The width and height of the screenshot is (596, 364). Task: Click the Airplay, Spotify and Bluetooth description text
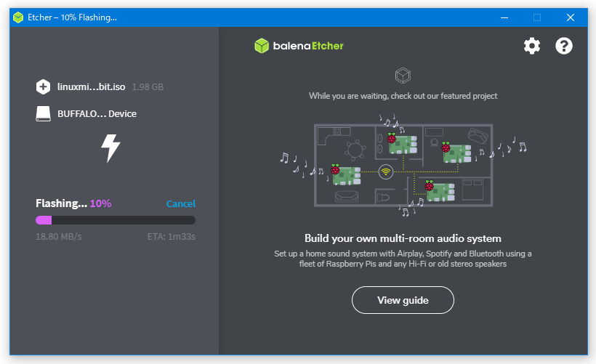click(403, 259)
